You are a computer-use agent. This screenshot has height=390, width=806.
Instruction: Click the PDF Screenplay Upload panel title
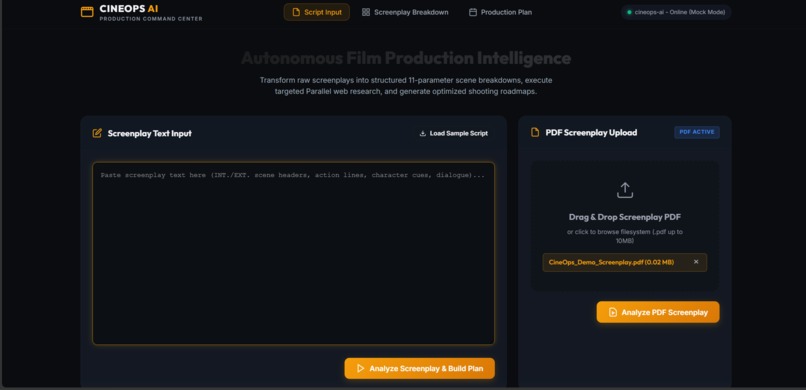[x=591, y=133]
